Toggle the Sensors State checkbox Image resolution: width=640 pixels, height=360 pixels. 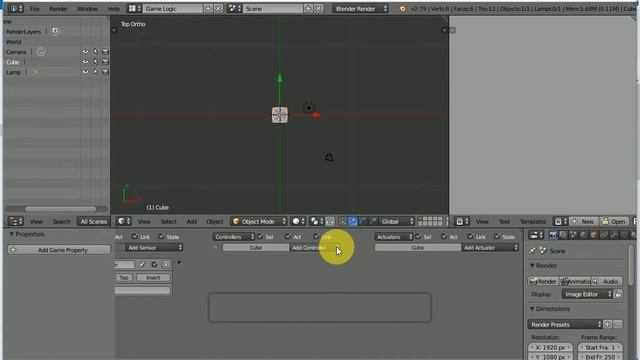pyautogui.click(x=161, y=236)
